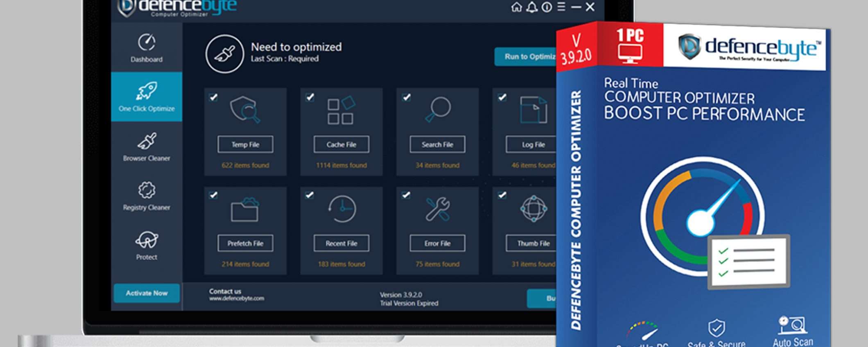Click the broom icon beside Need to optimized
The height and width of the screenshot is (347, 868).
click(225, 54)
